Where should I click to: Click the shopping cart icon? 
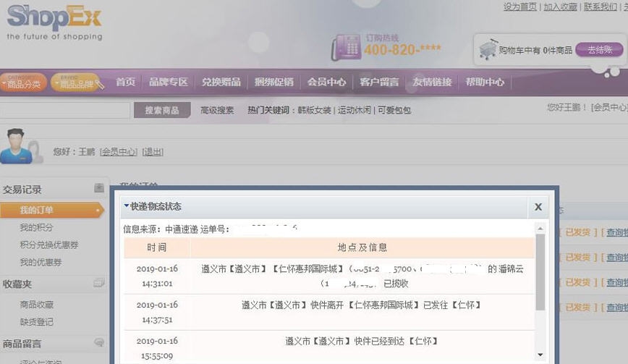coord(488,50)
